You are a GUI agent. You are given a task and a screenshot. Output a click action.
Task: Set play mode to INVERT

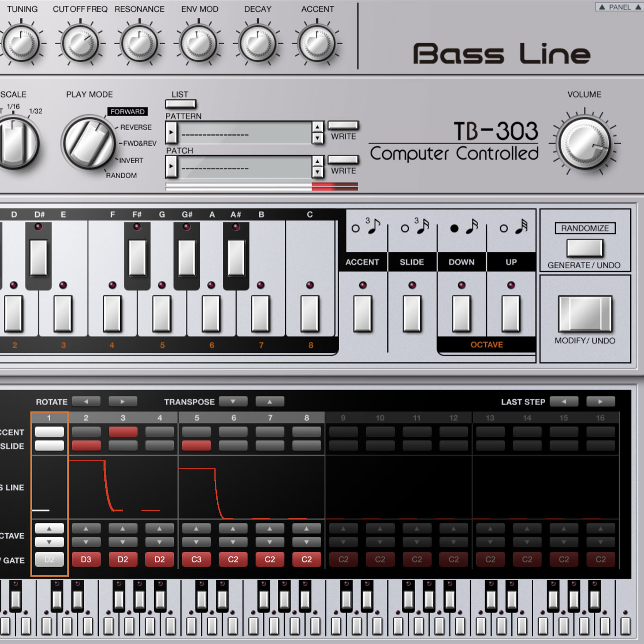pos(131,161)
